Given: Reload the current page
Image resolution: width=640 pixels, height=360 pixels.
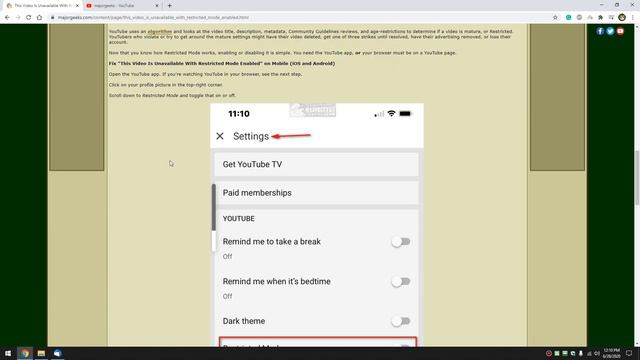Looking at the screenshot, I should click(x=29, y=18).
